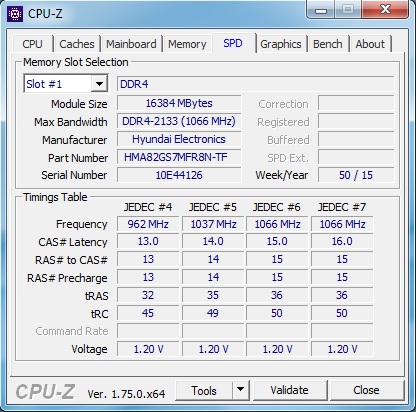Click the Command Rate label
This screenshot has height=412, width=416.
[72, 331]
